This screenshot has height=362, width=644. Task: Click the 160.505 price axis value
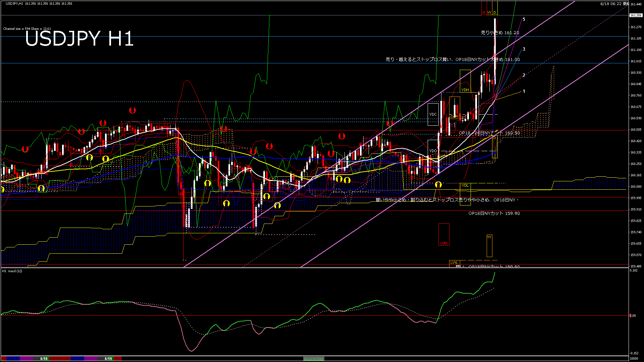636,129
